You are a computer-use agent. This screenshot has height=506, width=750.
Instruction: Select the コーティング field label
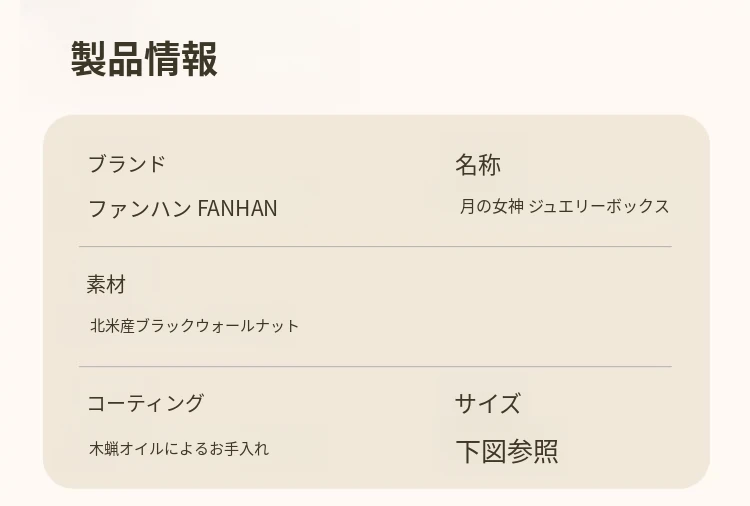point(145,404)
